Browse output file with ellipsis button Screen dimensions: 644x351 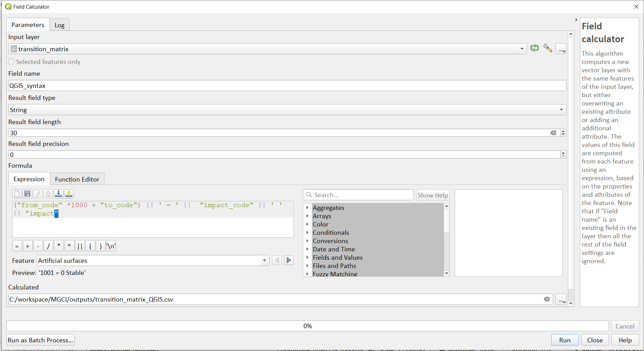pyautogui.click(x=561, y=299)
